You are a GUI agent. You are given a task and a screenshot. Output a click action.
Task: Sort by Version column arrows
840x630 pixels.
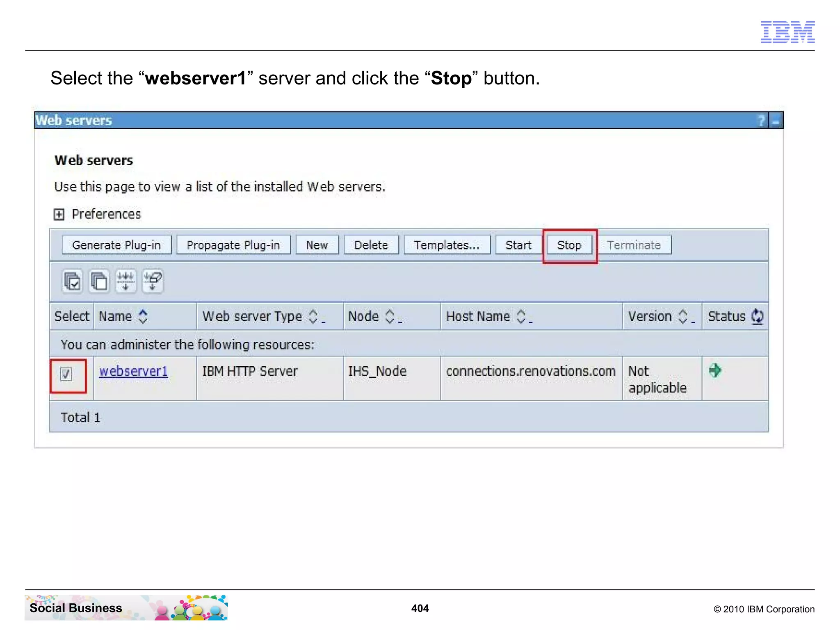pyautogui.click(x=683, y=317)
